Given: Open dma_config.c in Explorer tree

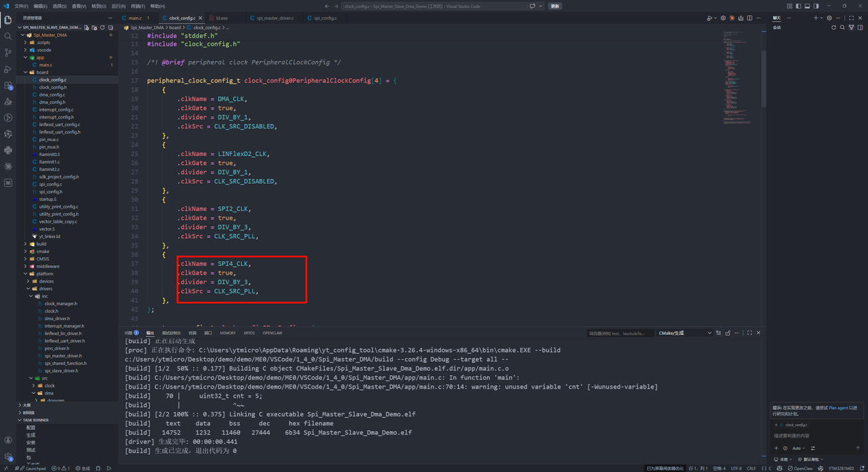Looking at the screenshot, I should click(x=52, y=94).
